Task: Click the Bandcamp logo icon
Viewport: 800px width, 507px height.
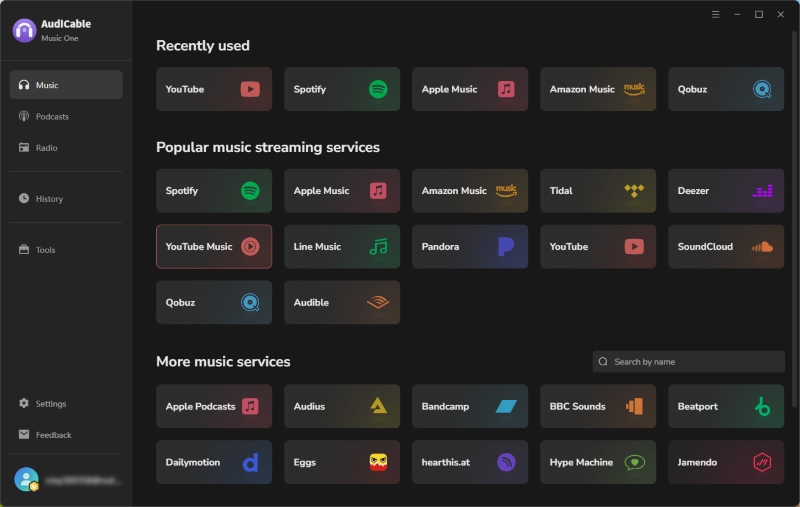Action: pyautogui.click(x=506, y=407)
